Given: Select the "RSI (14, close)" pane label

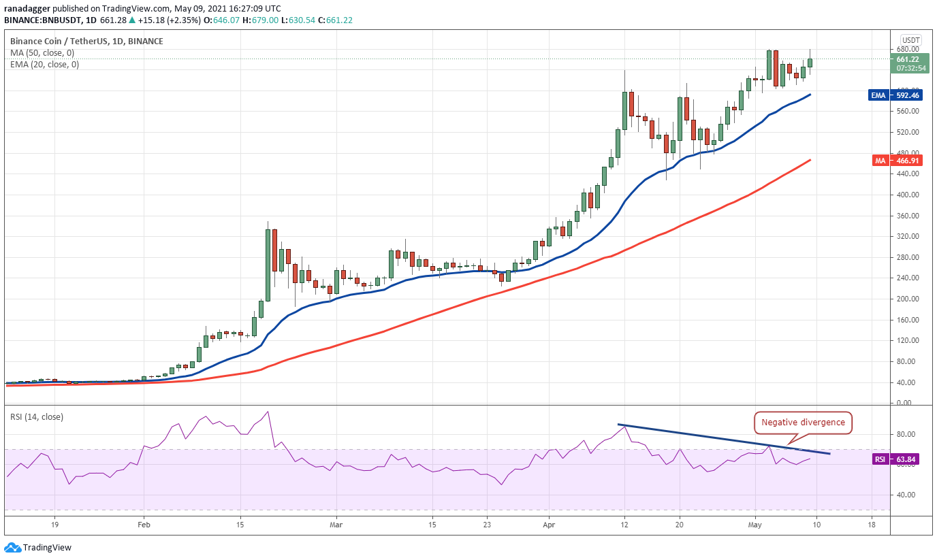Looking at the screenshot, I should [x=36, y=417].
